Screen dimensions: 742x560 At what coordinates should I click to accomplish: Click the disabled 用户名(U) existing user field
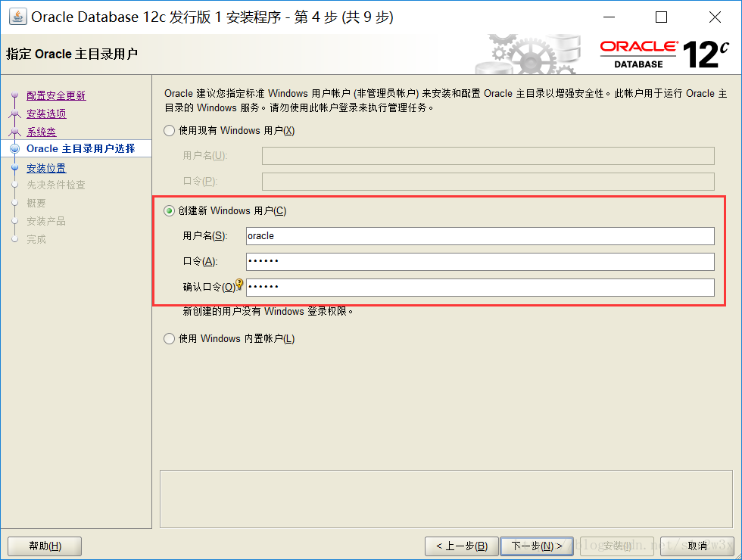click(488, 156)
